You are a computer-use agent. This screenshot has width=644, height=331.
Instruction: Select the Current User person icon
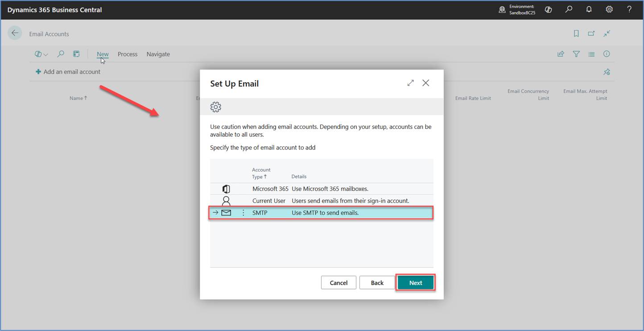pyautogui.click(x=226, y=201)
